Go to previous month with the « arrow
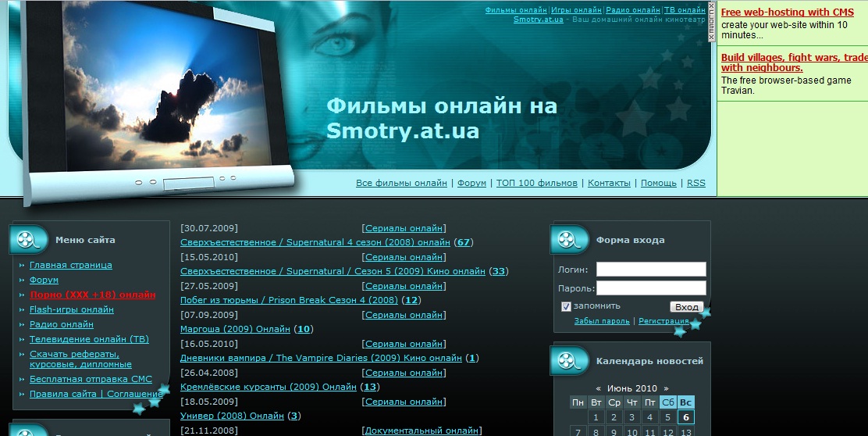Viewport: 868px width, 436px height. (x=598, y=388)
